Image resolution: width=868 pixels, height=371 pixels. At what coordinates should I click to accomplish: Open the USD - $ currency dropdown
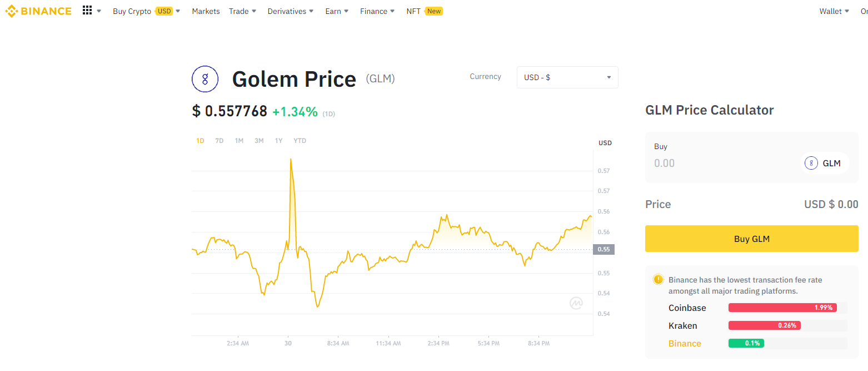(x=567, y=77)
